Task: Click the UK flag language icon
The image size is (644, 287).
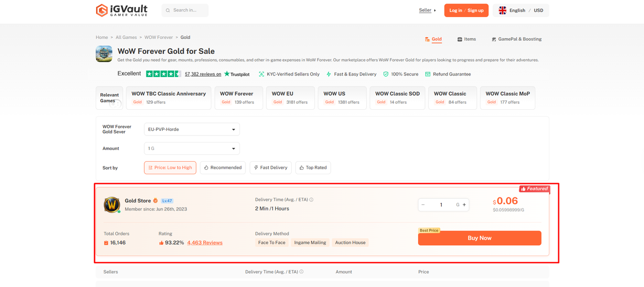Action: (503, 10)
